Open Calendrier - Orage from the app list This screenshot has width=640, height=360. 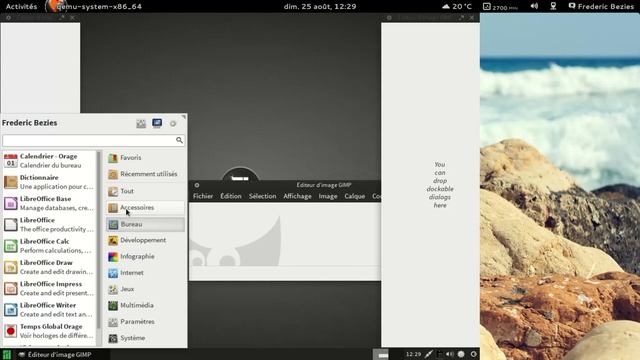pos(49,161)
